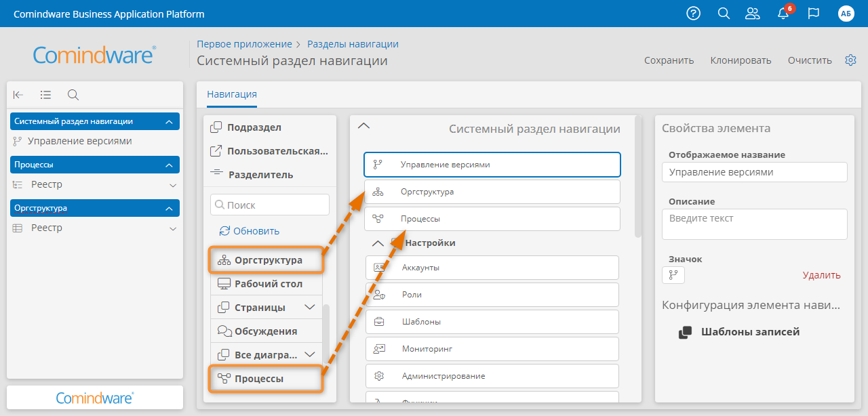This screenshot has width=868, height=416.
Task: Open Разделы навигации breadcrumb link
Action: click(353, 44)
